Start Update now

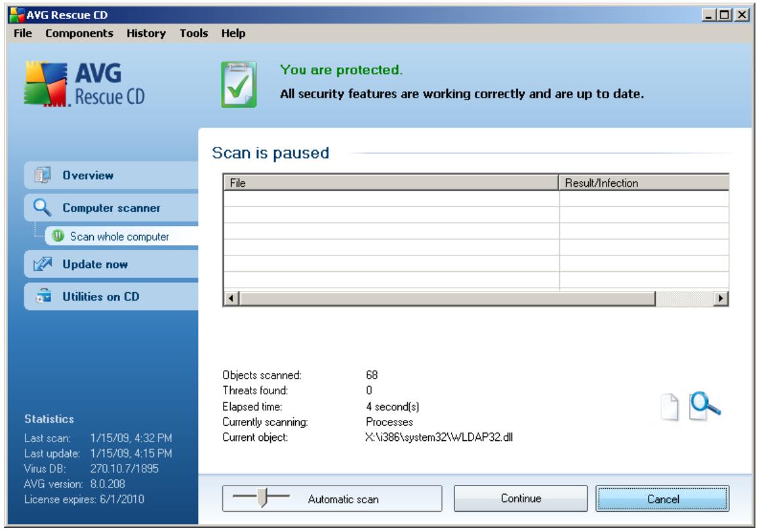(111, 264)
